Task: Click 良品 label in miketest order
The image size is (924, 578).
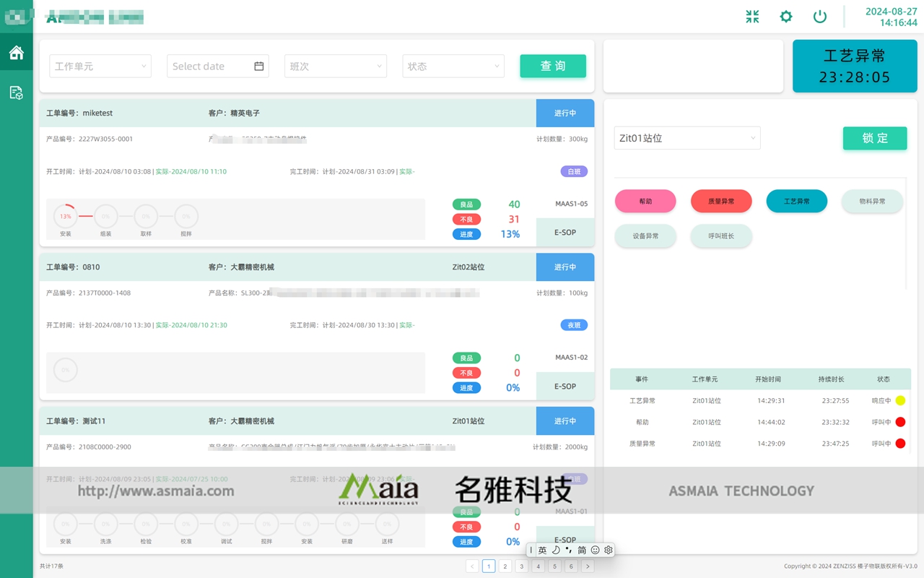Action: (x=466, y=204)
